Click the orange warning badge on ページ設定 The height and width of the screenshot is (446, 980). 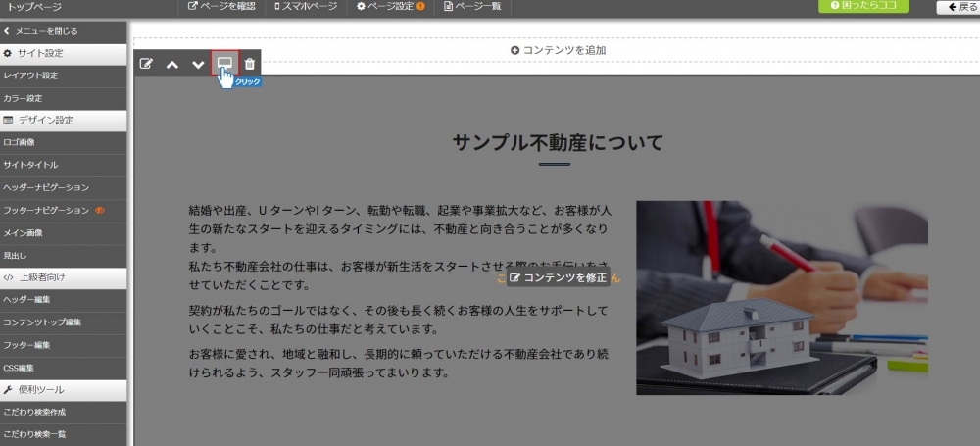click(x=421, y=7)
